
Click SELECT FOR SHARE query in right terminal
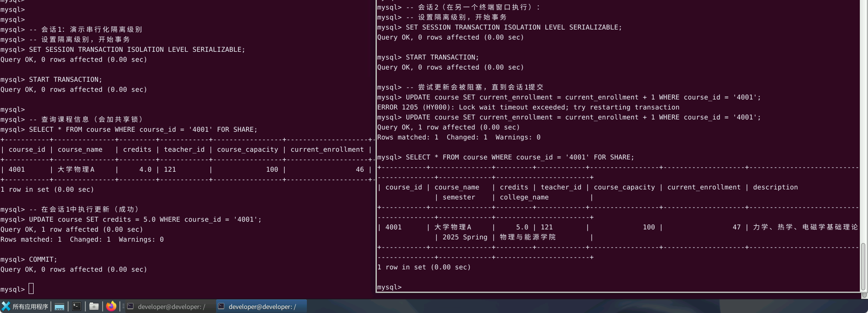pyautogui.click(x=520, y=157)
